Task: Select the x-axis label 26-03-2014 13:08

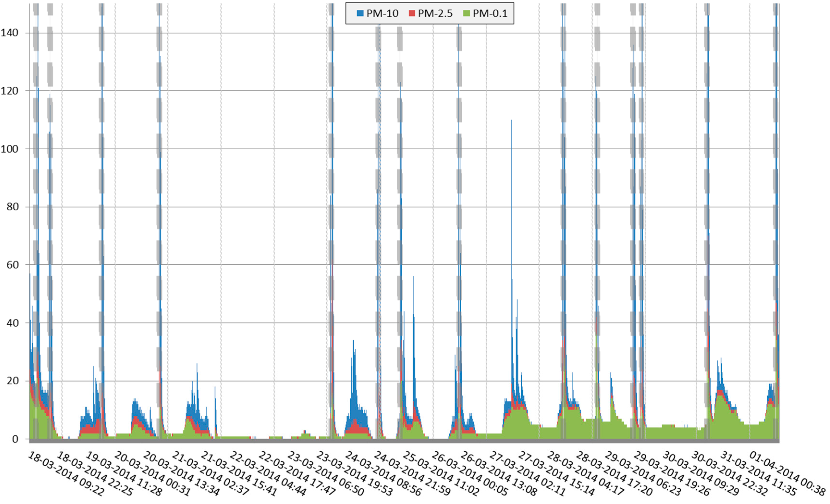Action: [499, 474]
